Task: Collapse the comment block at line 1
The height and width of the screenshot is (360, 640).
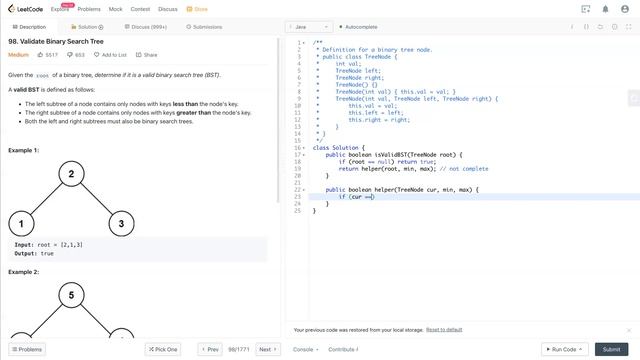Action: [x=304, y=43]
